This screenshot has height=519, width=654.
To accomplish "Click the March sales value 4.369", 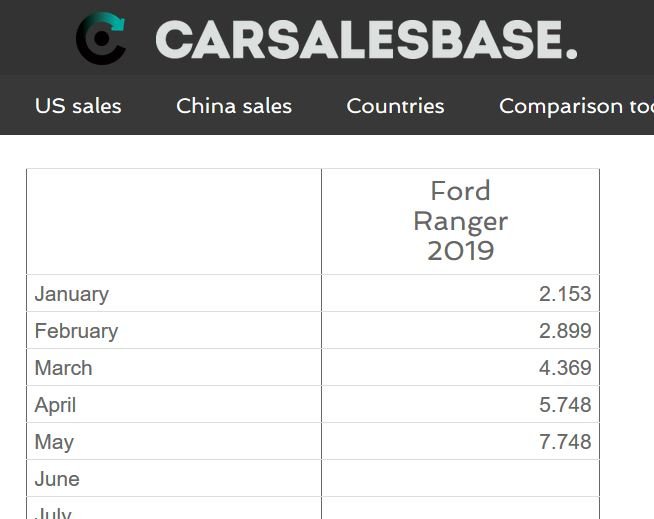I will [565, 368].
